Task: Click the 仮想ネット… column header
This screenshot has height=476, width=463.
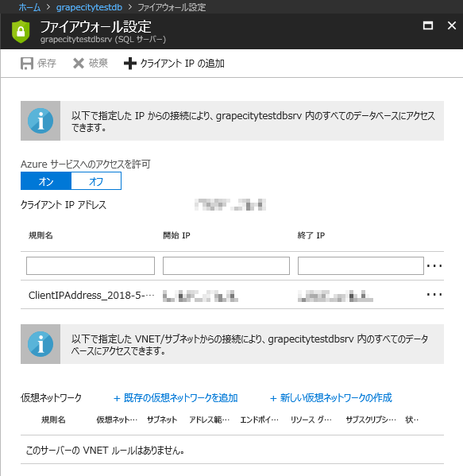Action: point(117,420)
